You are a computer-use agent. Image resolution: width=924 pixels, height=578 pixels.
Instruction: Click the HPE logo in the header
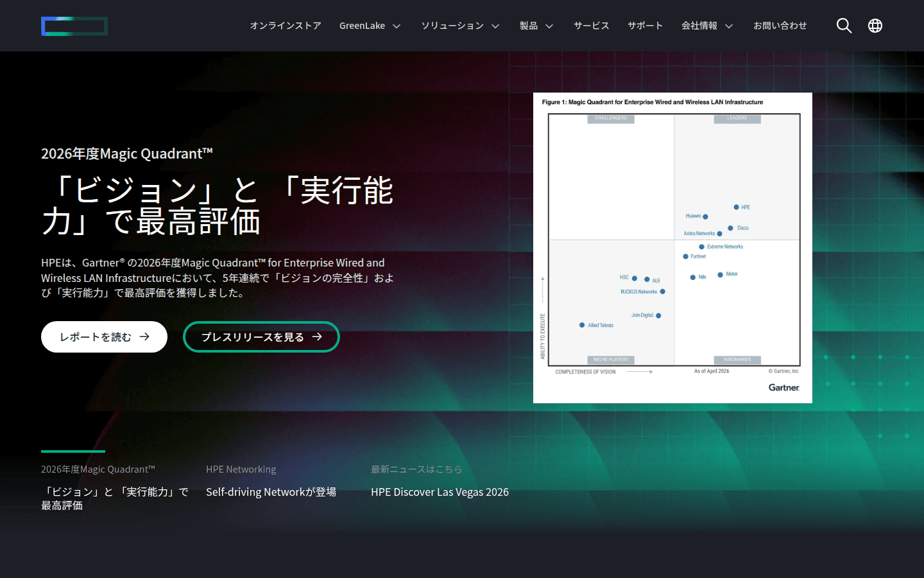(x=74, y=26)
